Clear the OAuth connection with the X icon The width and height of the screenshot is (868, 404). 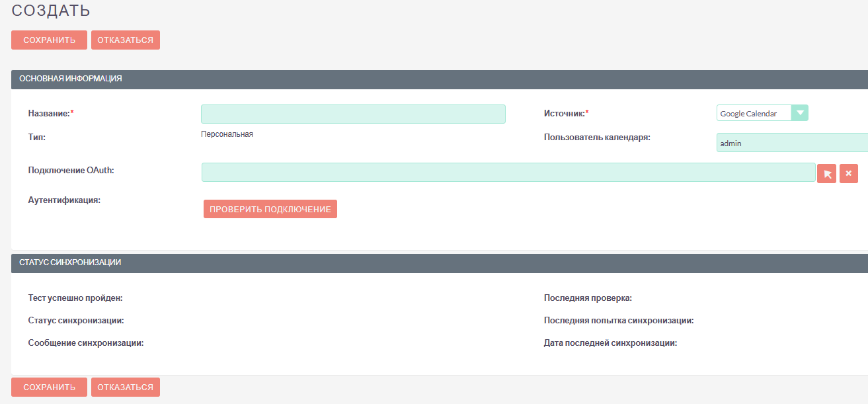(849, 173)
